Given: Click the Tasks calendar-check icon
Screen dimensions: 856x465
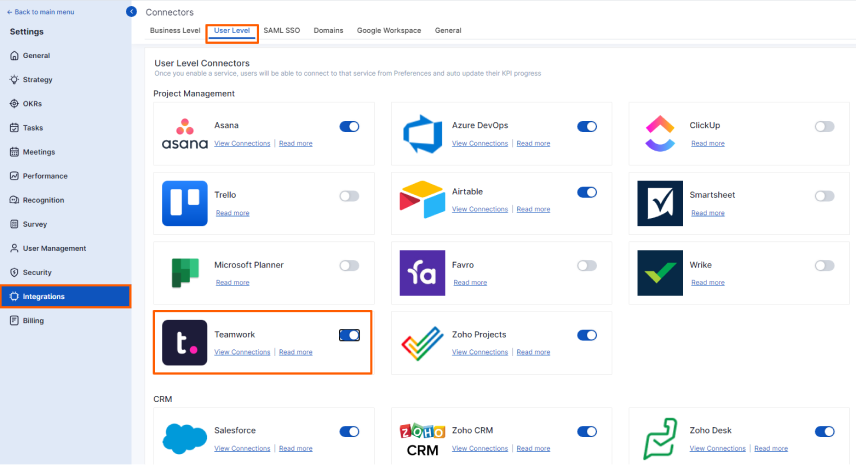Looking at the screenshot, I should click(14, 128).
